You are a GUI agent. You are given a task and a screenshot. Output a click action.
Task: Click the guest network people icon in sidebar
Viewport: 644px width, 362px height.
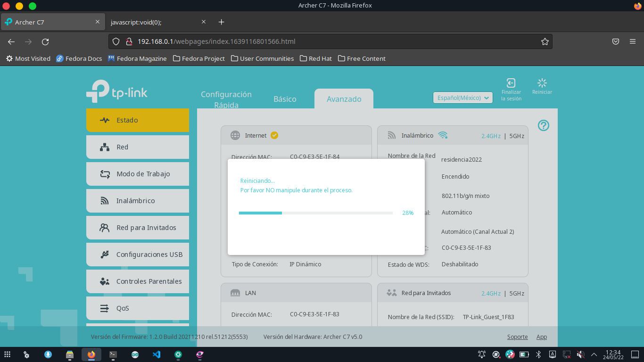click(x=105, y=228)
